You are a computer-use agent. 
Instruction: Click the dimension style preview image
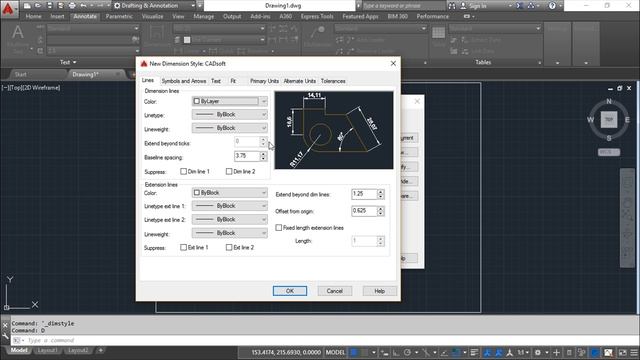tap(334, 130)
